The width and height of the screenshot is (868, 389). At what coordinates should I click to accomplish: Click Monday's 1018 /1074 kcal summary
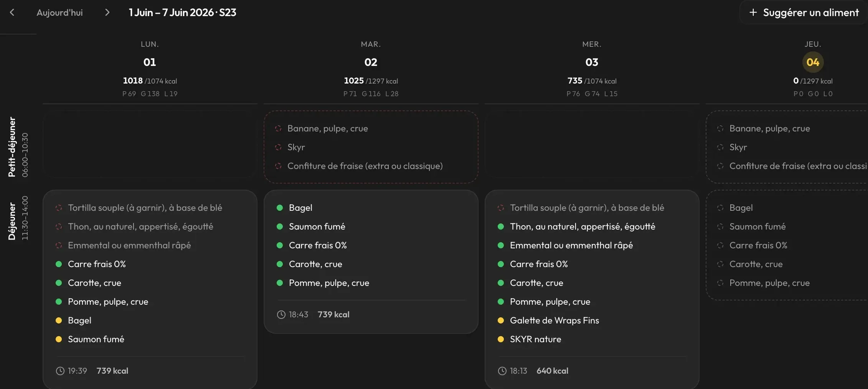tap(150, 81)
